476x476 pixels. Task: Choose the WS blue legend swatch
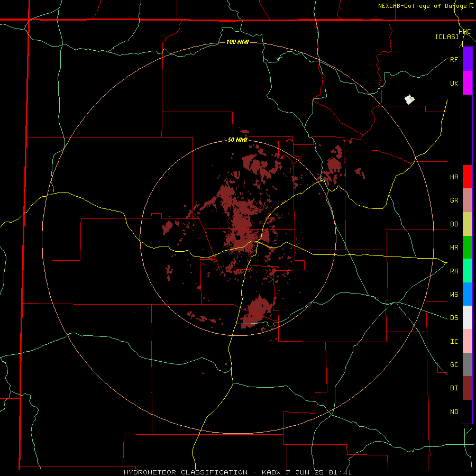467,294
